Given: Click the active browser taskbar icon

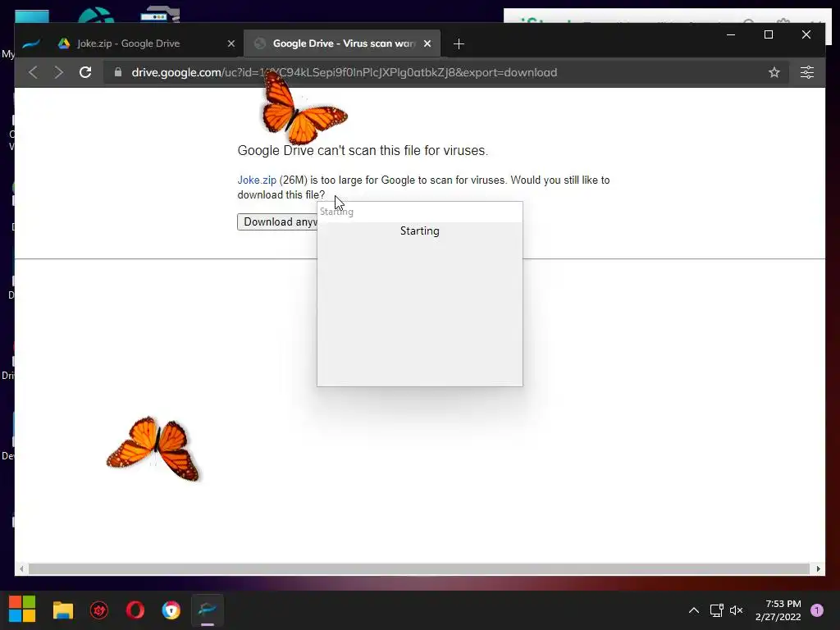Looking at the screenshot, I should pos(208,610).
